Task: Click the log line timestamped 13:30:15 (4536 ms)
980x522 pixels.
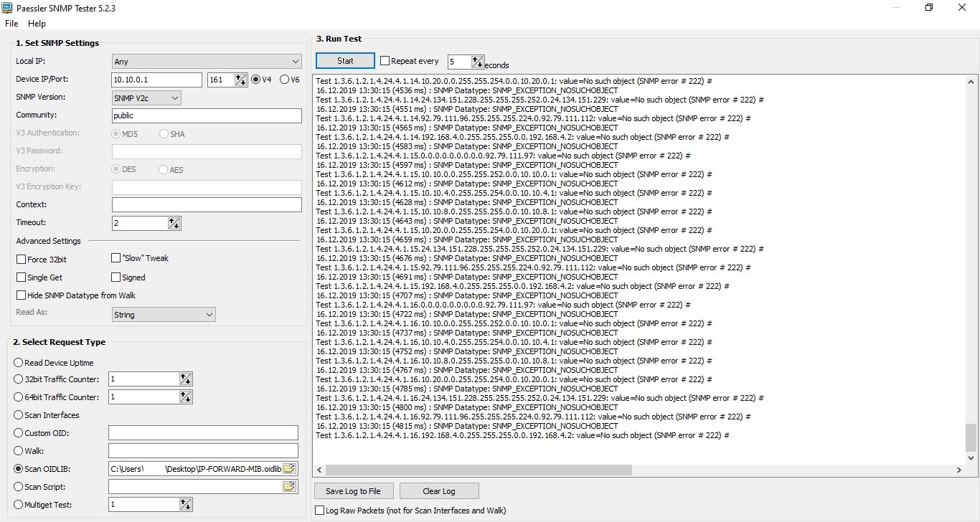Action: point(467,90)
